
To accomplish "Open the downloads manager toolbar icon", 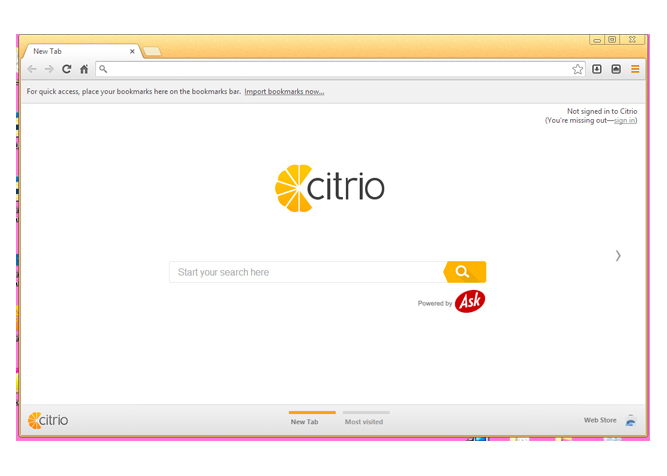I will 597,69.
